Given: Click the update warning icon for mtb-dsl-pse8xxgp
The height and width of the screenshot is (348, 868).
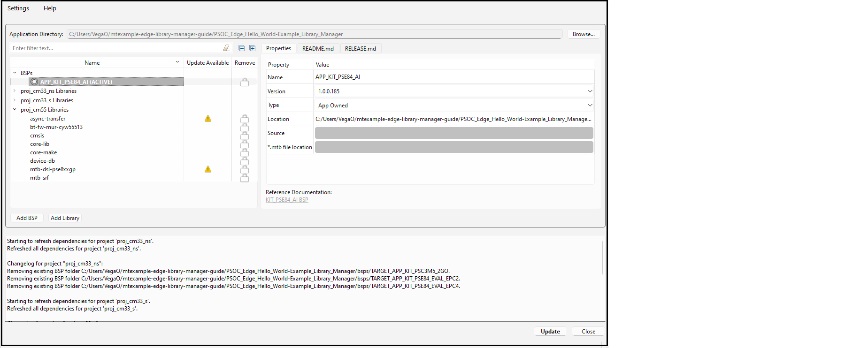Looking at the screenshot, I should coord(208,169).
